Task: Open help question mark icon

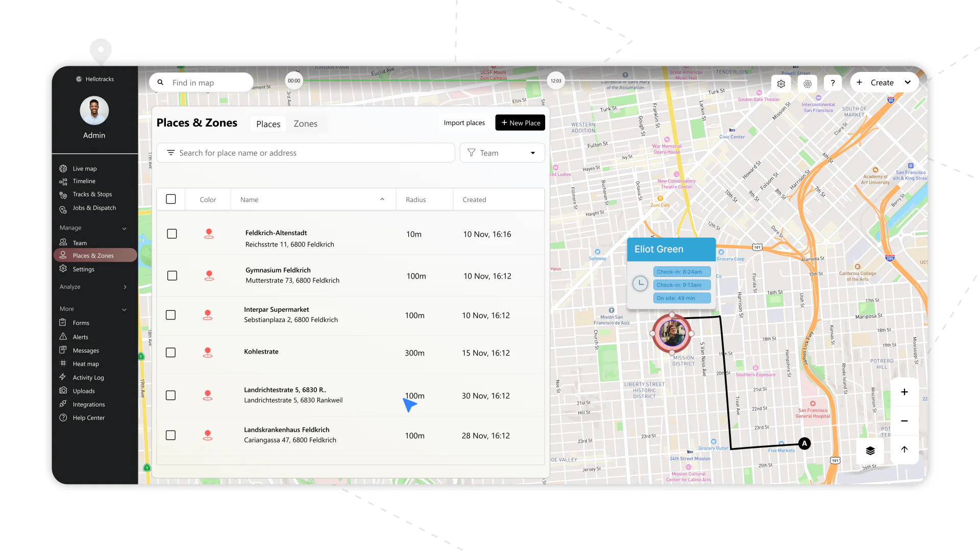Action: (x=832, y=83)
